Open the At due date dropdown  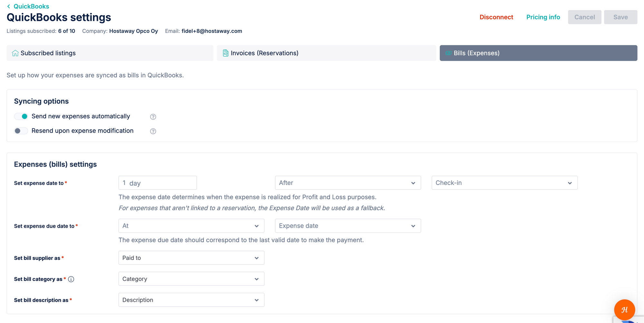click(191, 226)
